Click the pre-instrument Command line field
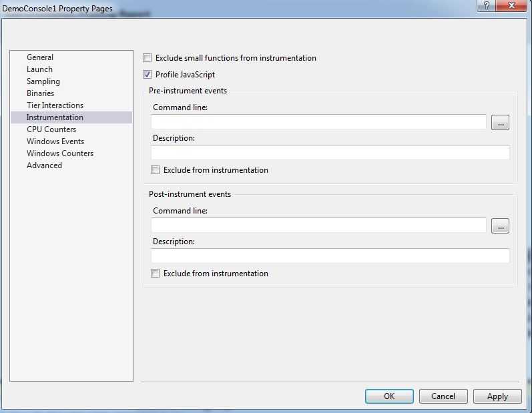Screen dimensions: 532x413 318,122
